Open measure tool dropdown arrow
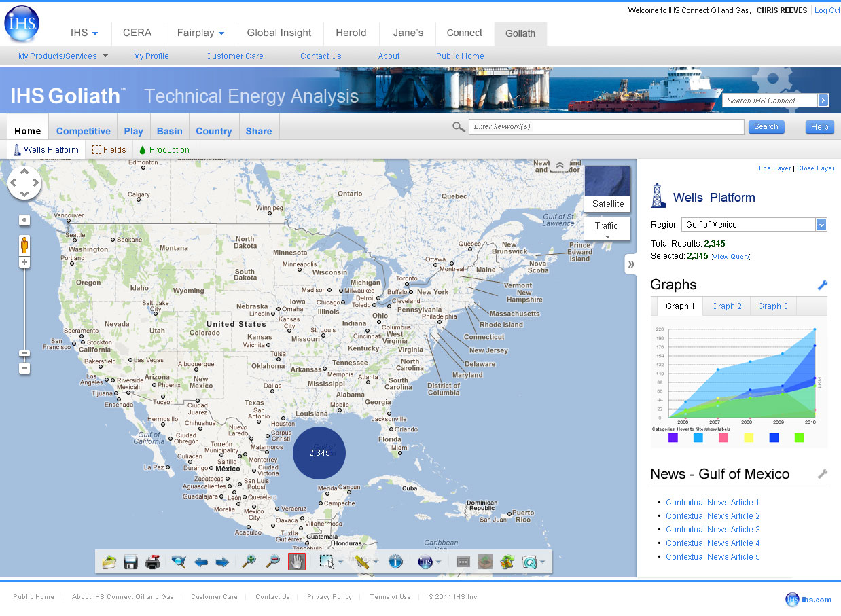841x616 pixels. tap(376, 562)
